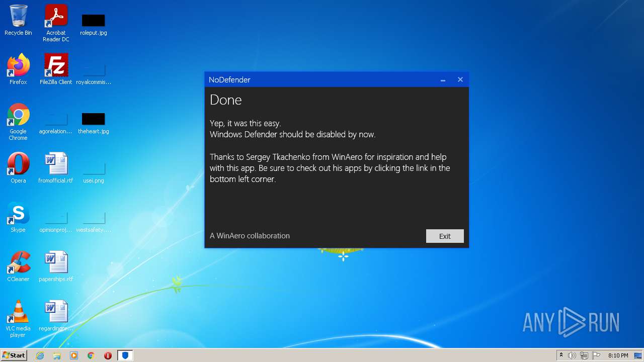Open Google Chrome desktop shortcut
The image size is (644, 362).
point(18,122)
